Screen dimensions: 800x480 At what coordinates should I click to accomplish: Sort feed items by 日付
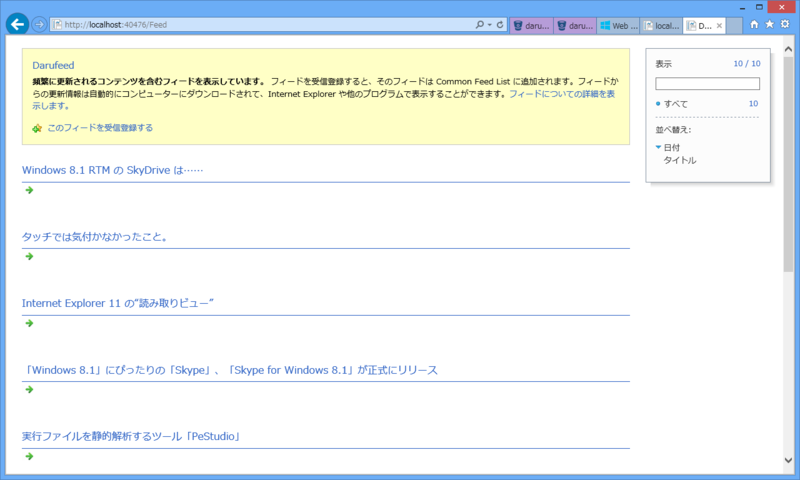click(671, 147)
